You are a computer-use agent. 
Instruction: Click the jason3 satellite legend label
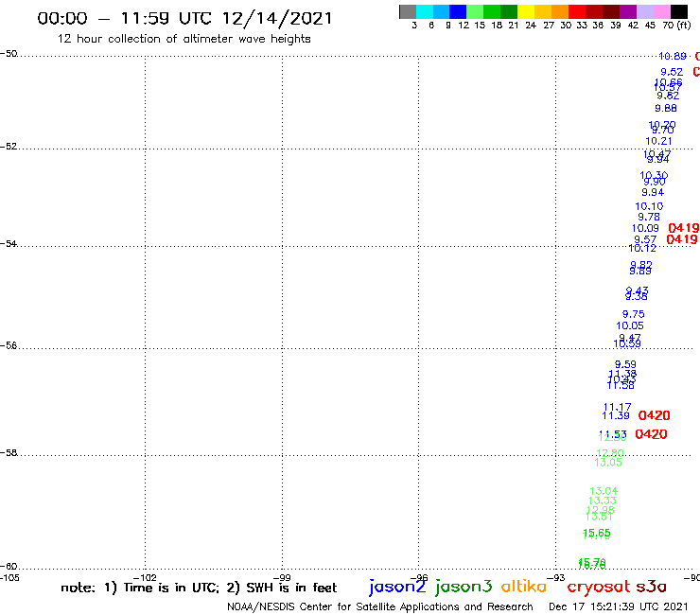[x=464, y=587]
